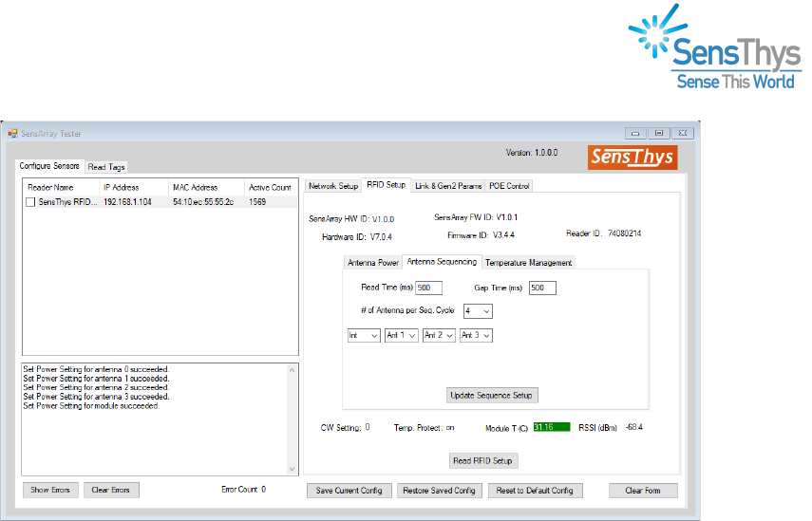Click the Clear Errors button
The height and width of the screenshot is (521, 812).
tap(111, 490)
